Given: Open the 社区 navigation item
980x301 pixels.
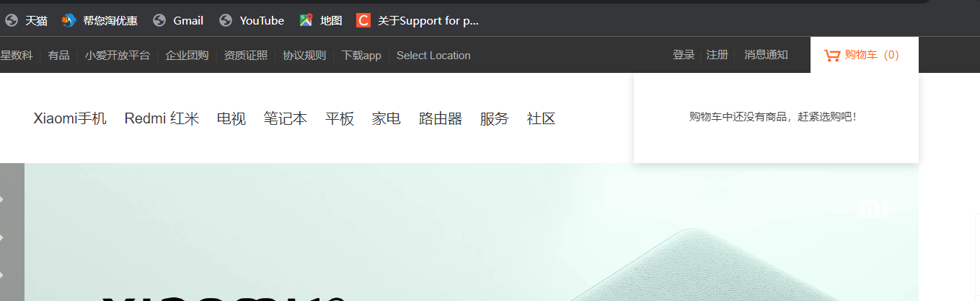Looking at the screenshot, I should pyautogui.click(x=542, y=118).
